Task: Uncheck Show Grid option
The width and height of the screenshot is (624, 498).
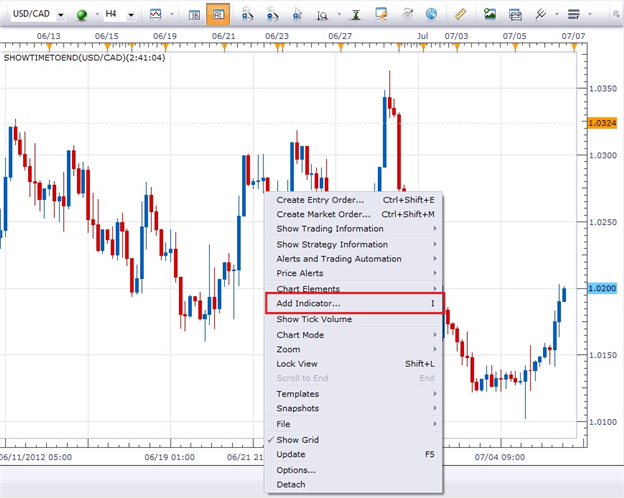Action: (x=354, y=440)
